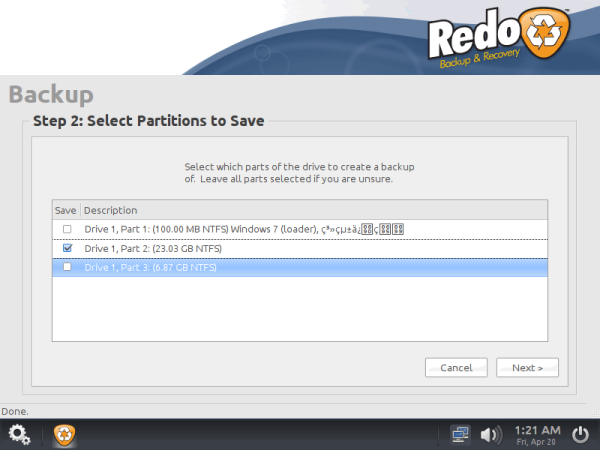Click the Redo Backup taskbar icon

64,435
